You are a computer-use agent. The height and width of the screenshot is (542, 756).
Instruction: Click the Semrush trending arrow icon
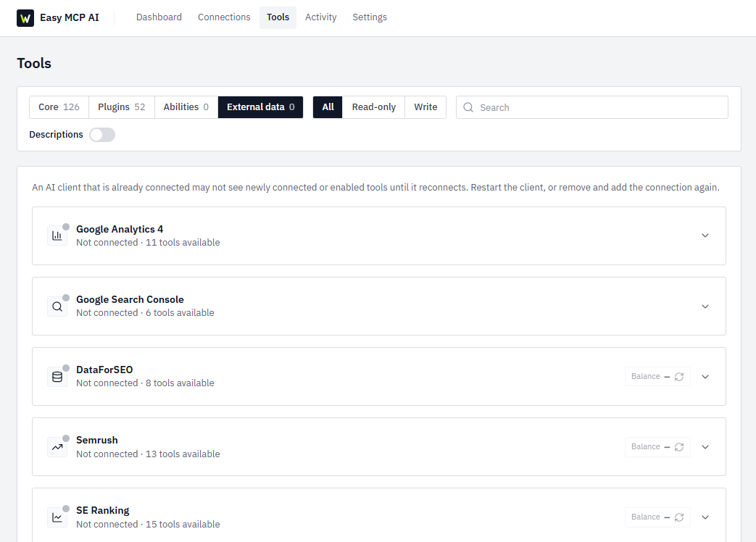(57, 447)
